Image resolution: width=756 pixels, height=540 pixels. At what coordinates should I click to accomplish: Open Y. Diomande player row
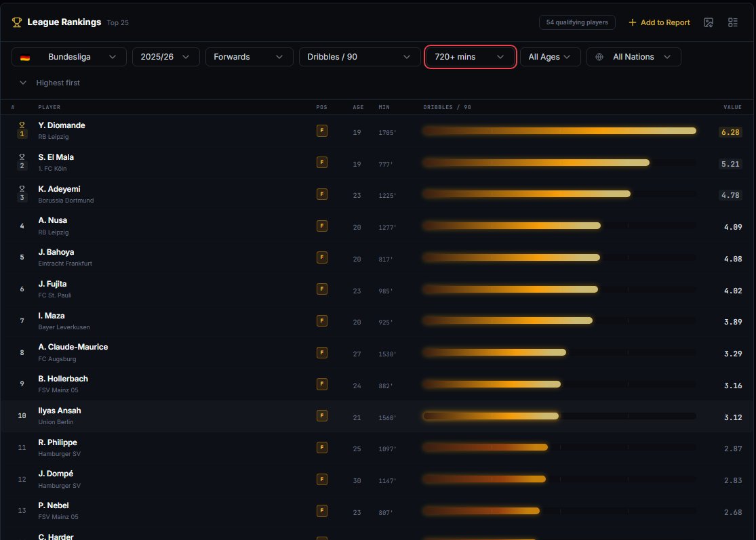pos(378,131)
